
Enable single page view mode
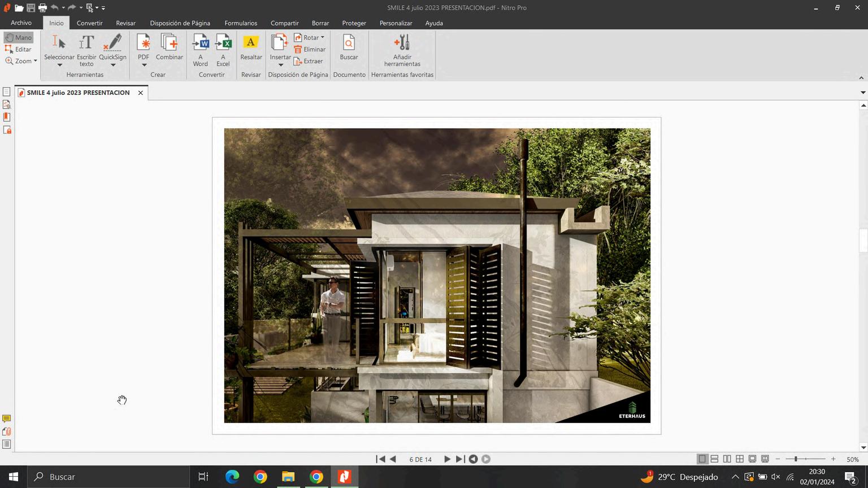coord(702,459)
